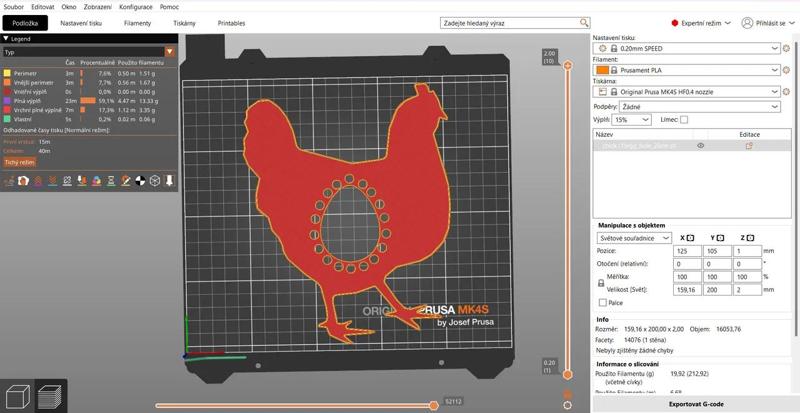Open the Podpěry supports dropdown
Image resolution: width=800 pixels, height=413 pixels.
(x=699, y=107)
